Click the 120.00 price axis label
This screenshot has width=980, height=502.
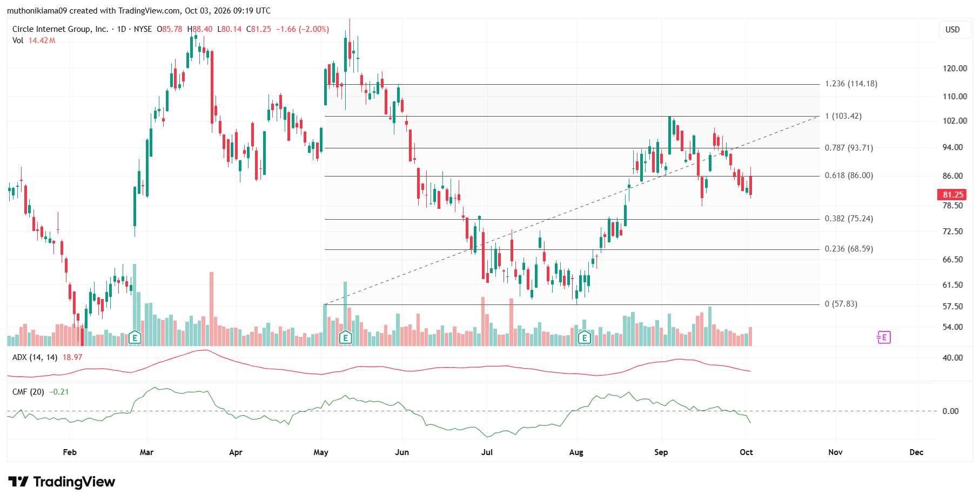[955, 69]
